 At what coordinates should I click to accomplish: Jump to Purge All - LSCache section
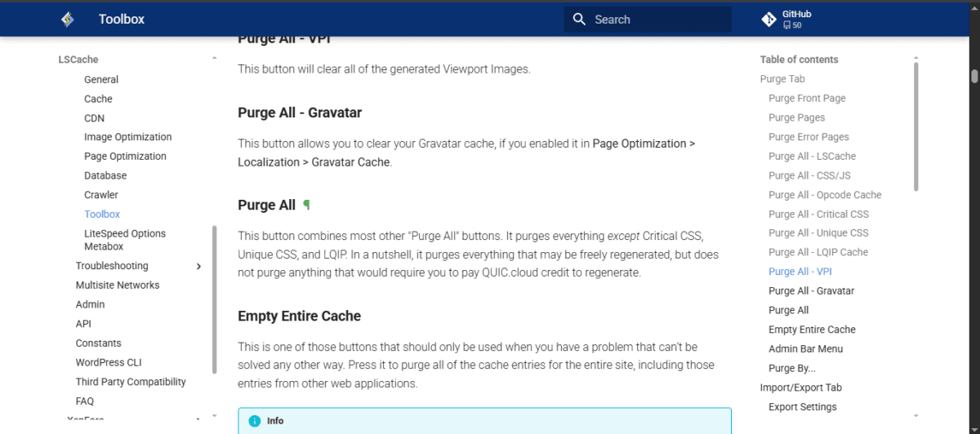[813, 157]
